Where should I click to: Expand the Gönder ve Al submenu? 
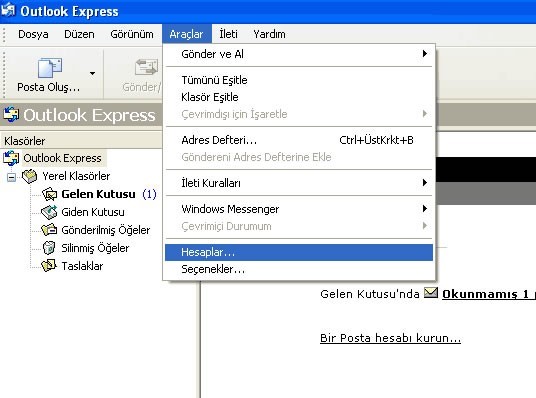pos(299,54)
